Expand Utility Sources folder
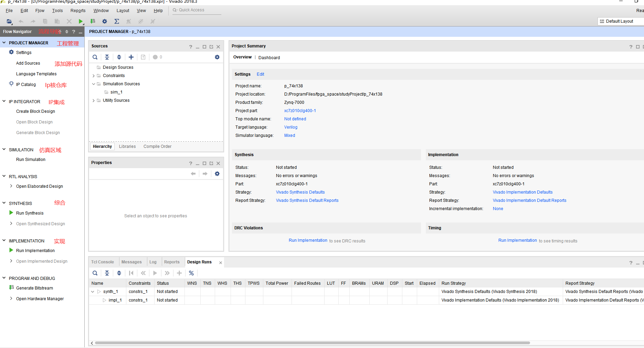The image size is (644, 348). (x=94, y=100)
